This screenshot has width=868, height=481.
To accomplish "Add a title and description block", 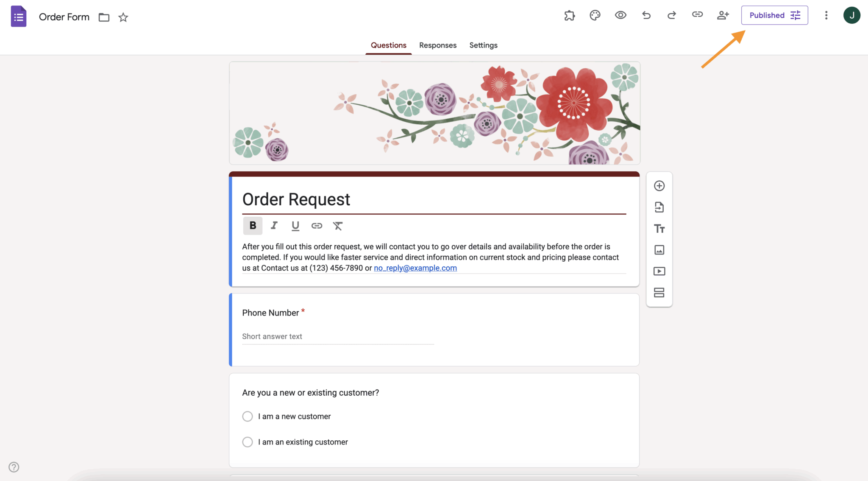I will coord(659,228).
